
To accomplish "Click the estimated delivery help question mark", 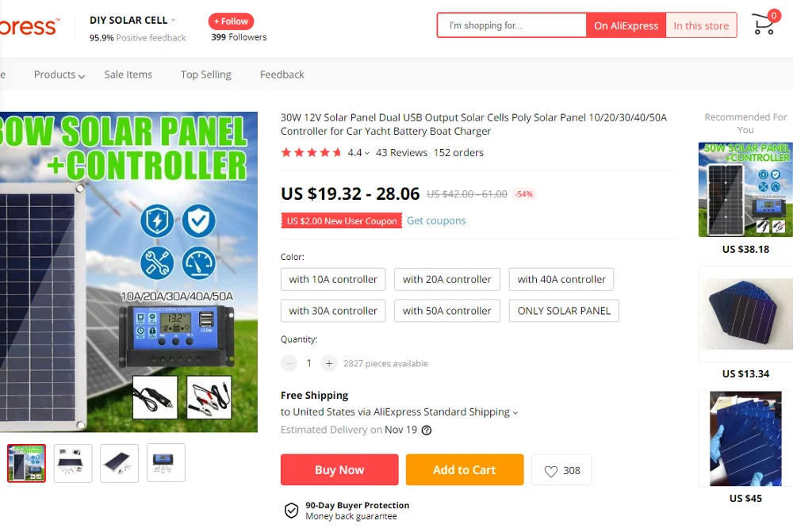I will coord(427,431).
